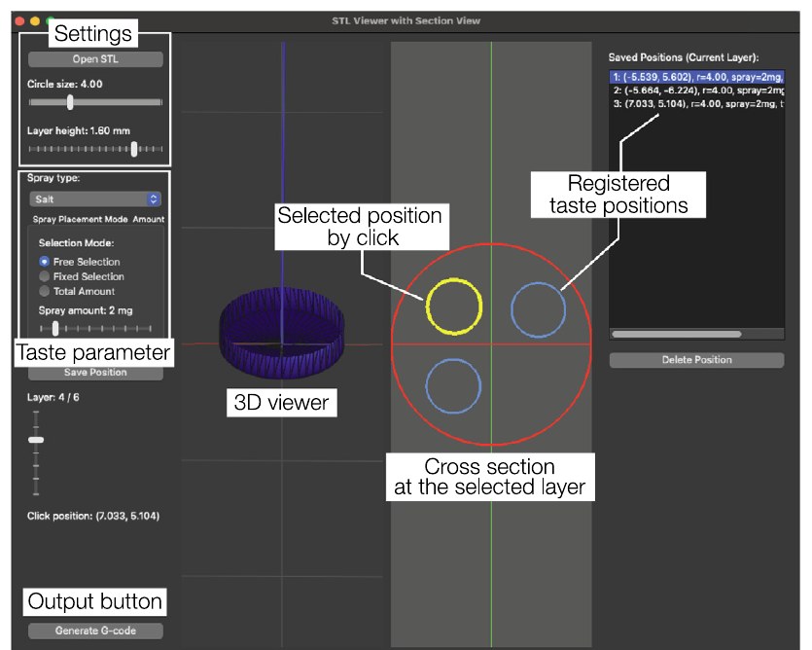The image size is (812, 650).
Task: Click the Delete Position button
Action: point(696,360)
